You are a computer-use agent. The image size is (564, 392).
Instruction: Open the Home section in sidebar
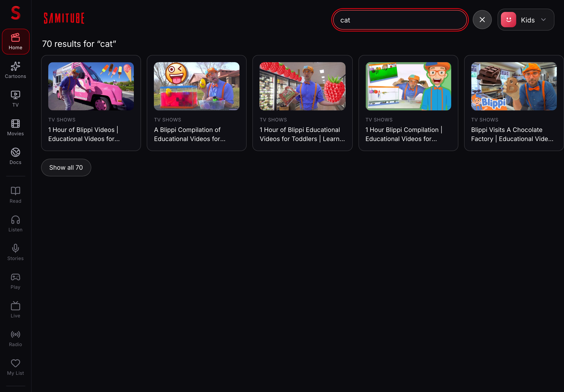[x=16, y=42]
